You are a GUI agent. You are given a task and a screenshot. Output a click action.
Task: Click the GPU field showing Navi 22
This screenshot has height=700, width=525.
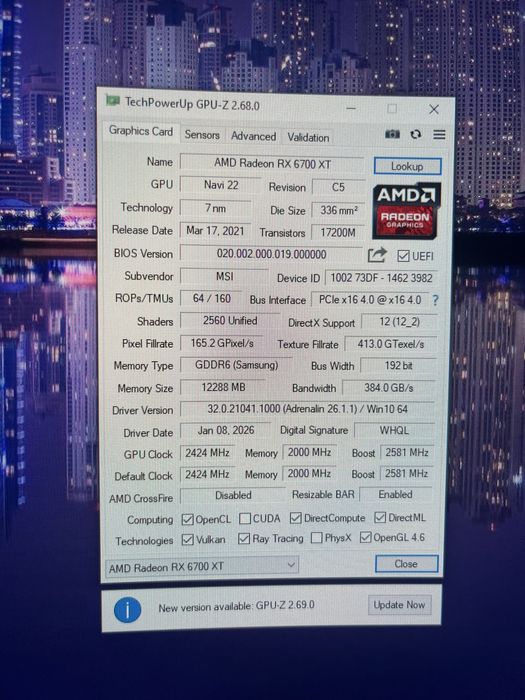tap(221, 185)
